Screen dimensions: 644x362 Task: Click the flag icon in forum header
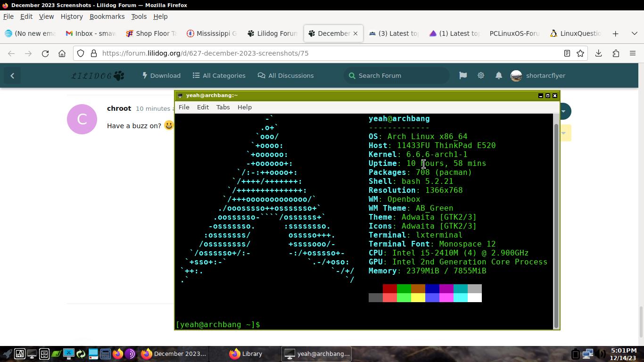pyautogui.click(x=463, y=75)
